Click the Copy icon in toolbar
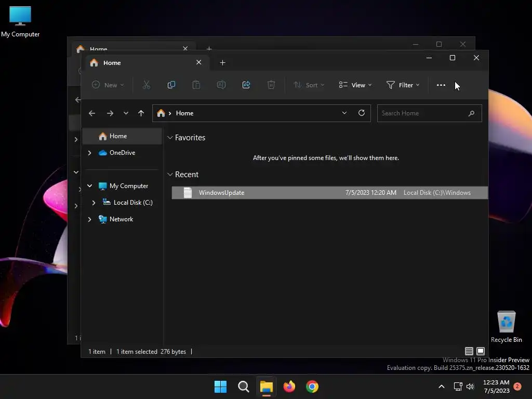Viewport: 532px width, 399px height. coord(171,85)
